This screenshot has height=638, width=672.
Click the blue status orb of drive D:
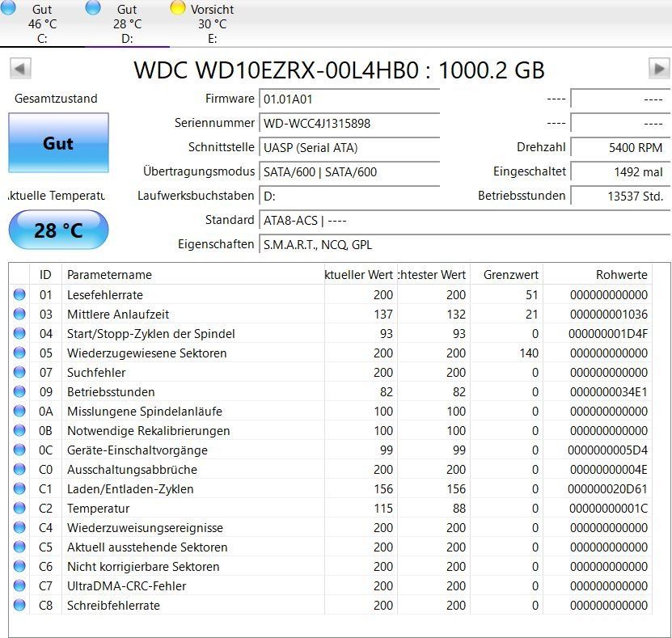coord(93,7)
